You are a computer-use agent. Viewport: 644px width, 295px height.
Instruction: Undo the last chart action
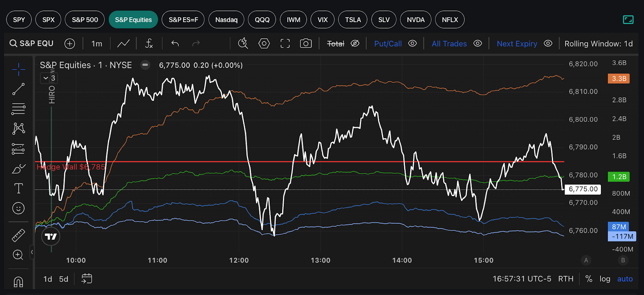175,43
